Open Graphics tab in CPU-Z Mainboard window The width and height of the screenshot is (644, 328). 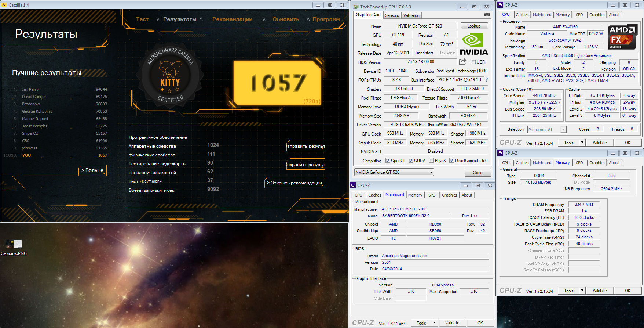tap(449, 195)
